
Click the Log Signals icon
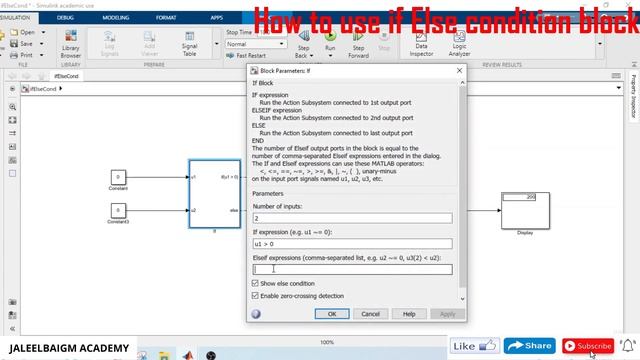(x=109, y=43)
